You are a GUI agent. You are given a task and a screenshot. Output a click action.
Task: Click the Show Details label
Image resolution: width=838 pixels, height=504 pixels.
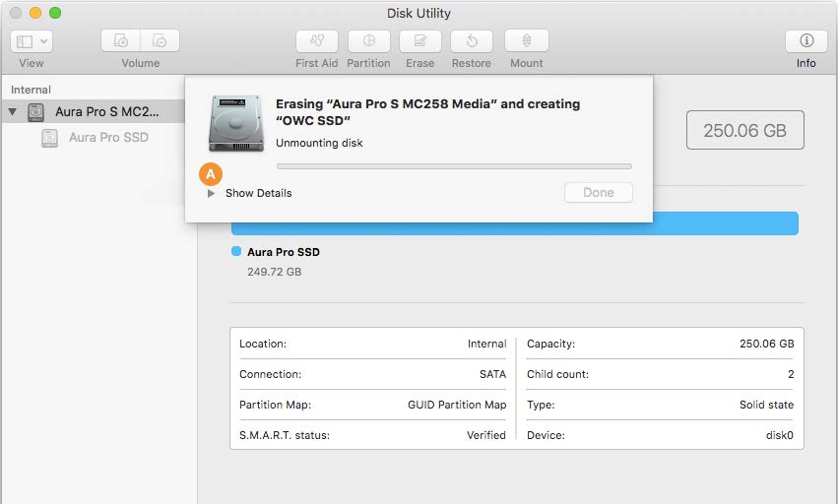tap(259, 194)
